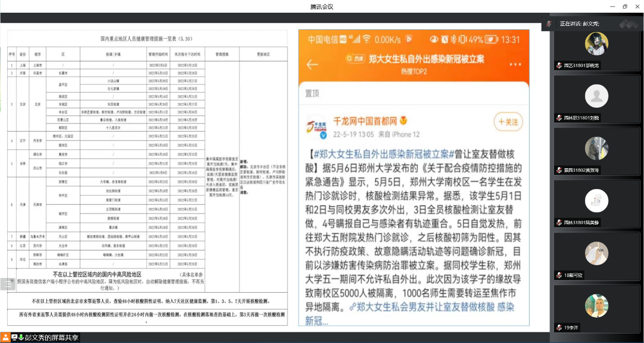Select the 置顶 pinned label
Screen dimensions: 644x343
312,93
